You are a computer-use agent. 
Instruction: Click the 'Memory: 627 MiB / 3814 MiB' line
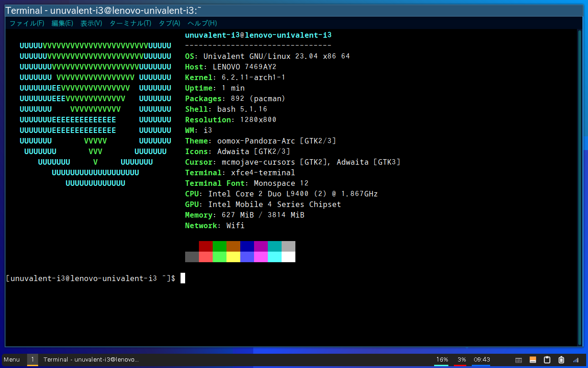(244, 215)
